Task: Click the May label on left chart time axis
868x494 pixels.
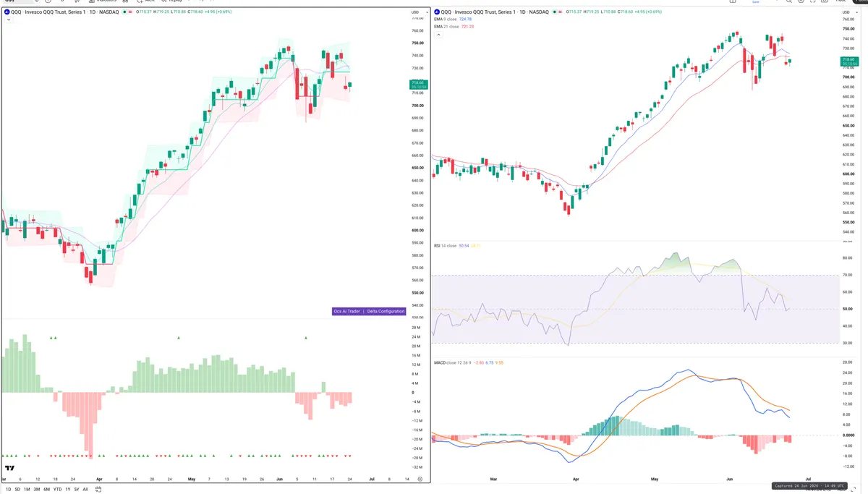Action: [191, 479]
